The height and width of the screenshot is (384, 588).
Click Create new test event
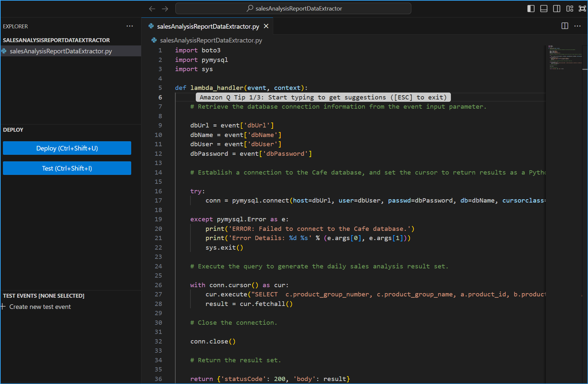(x=40, y=307)
